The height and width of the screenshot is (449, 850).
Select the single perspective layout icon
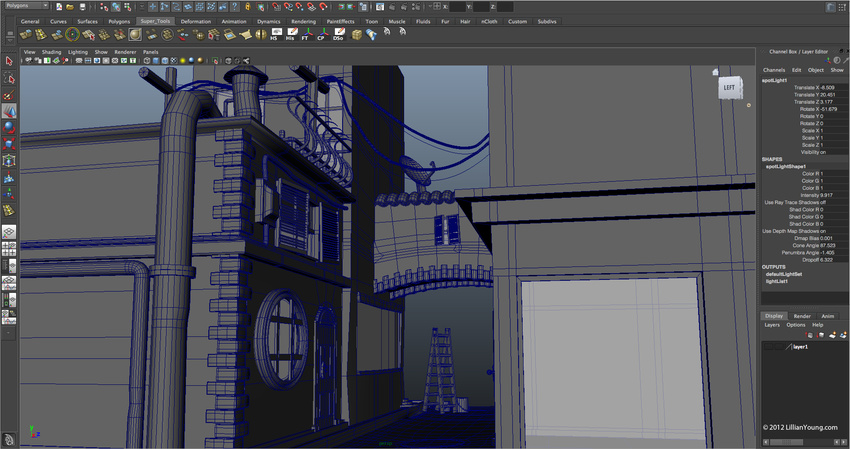[x=9, y=232]
